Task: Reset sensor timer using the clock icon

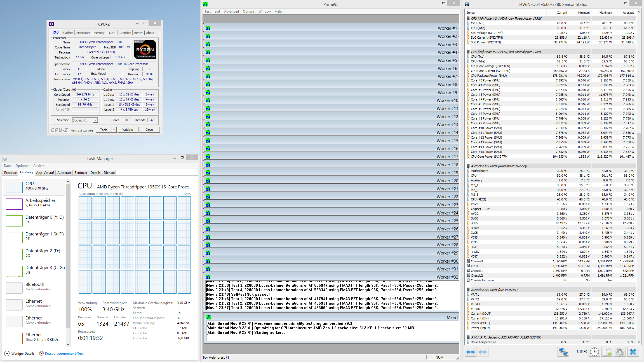Action: pyautogui.click(x=594, y=352)
